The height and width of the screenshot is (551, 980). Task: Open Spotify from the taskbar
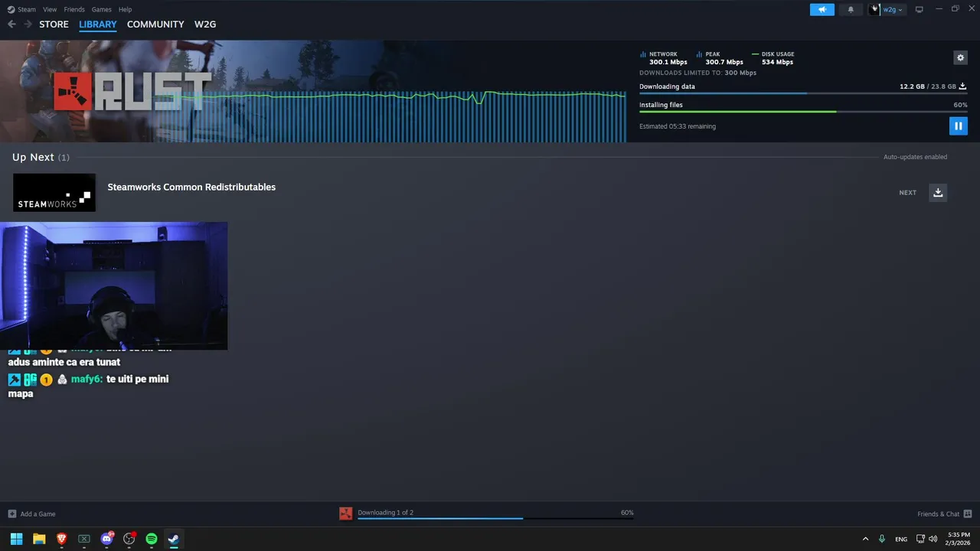click(x=152, y=539)
